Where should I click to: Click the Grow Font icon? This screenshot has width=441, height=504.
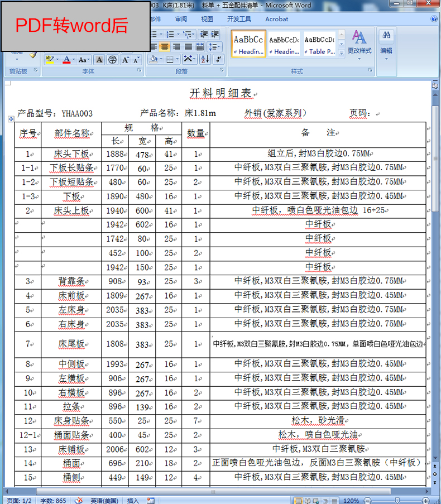(126, 60)
